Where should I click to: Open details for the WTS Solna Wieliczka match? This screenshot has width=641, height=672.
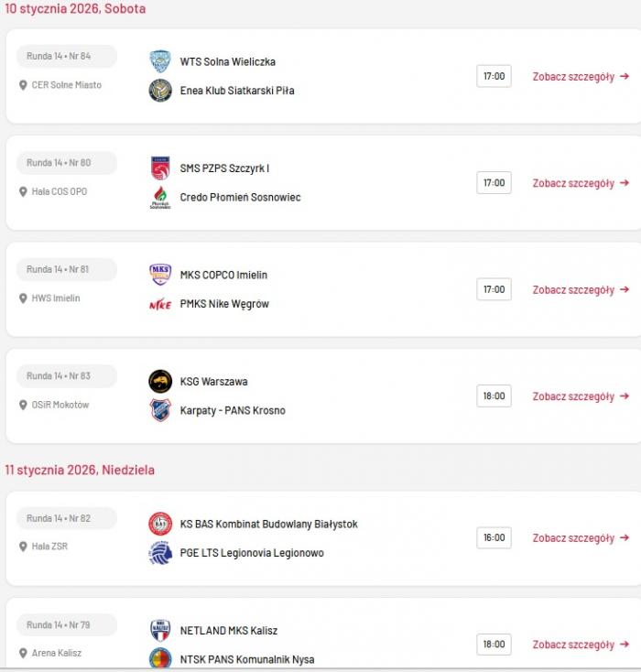click(581, 77)
